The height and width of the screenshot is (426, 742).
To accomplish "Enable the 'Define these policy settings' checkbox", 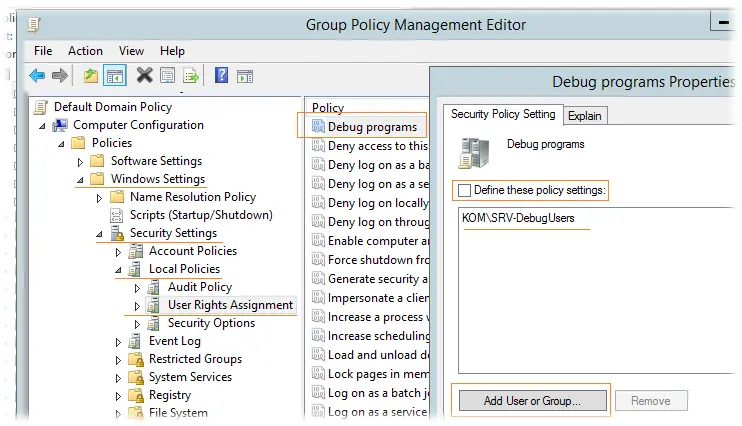I will [x=464, y=190].
